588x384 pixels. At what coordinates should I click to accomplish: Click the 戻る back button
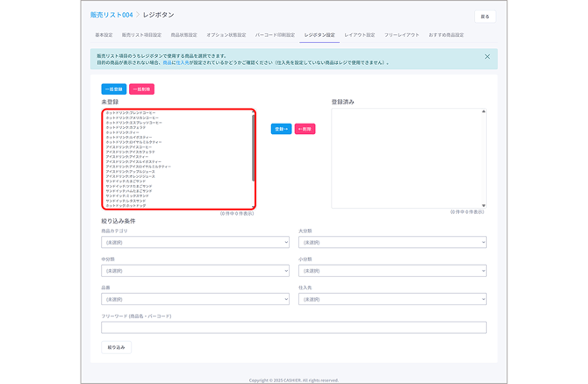tap(485, 17)
